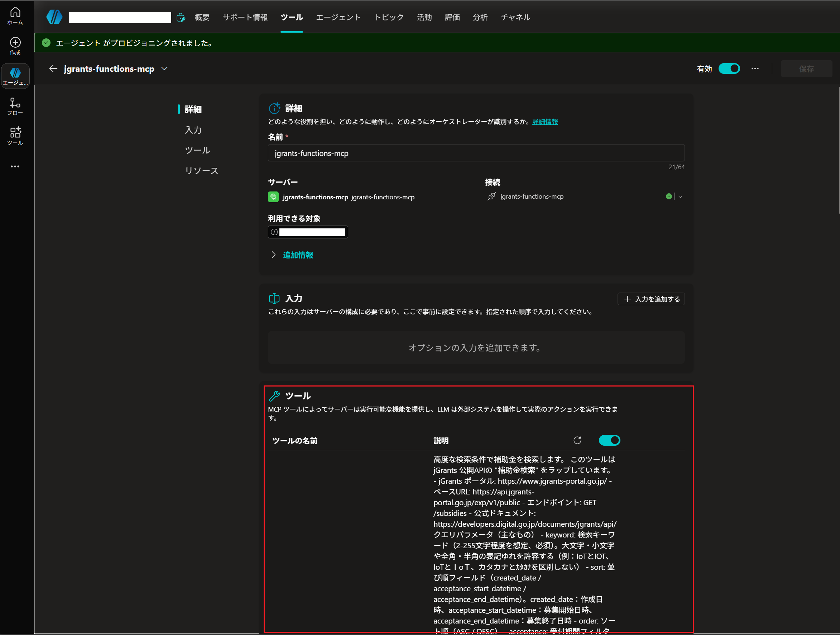840x635 pixels.
Task: Switch to the トピック tab
Action: point(389,17)
